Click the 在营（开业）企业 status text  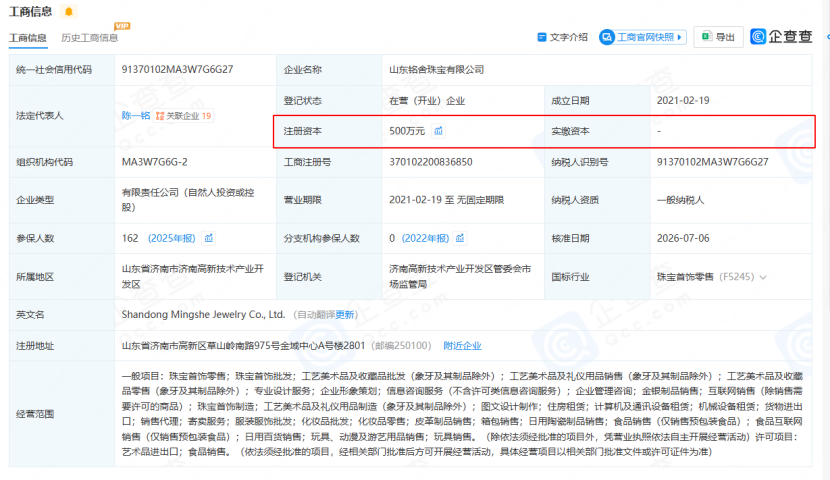point(427,101)
